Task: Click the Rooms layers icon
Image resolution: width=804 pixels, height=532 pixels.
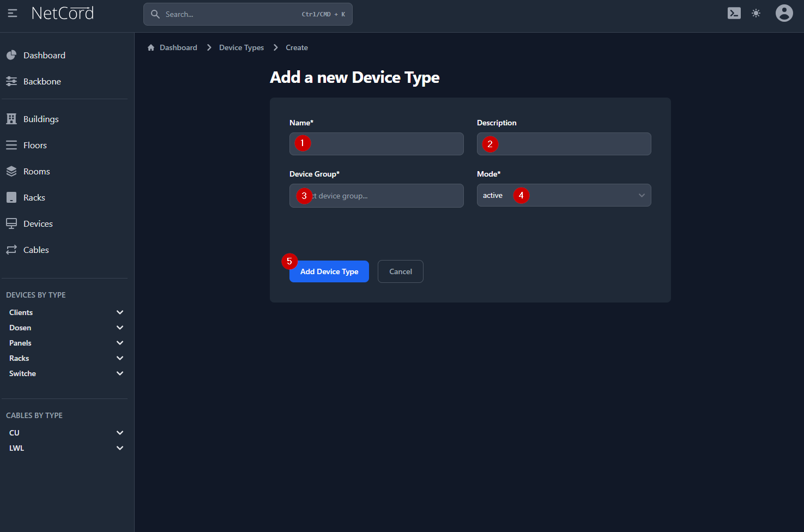Action: point(11,171)
